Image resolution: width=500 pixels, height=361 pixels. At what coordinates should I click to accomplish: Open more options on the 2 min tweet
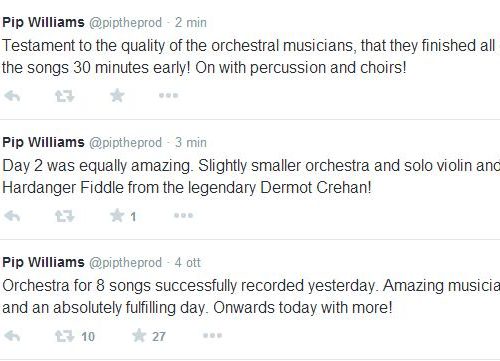coord(168,96)
